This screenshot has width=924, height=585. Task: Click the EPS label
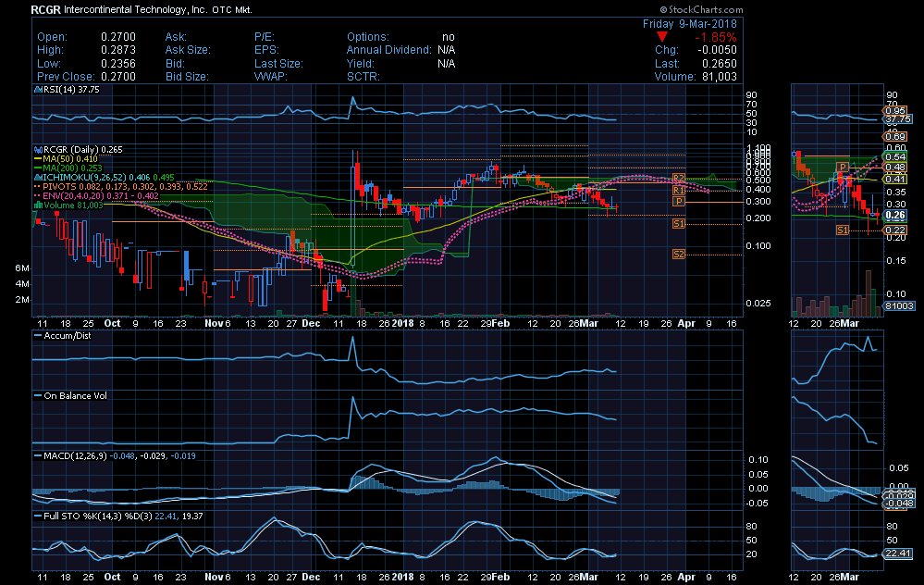[x=266, y=50]
